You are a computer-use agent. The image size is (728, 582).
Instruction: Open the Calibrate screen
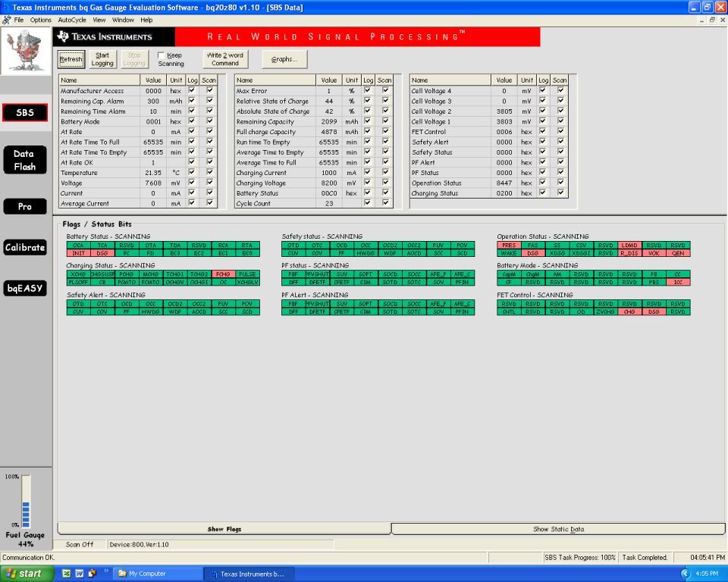pyautogui.click(x=25, y=247)
